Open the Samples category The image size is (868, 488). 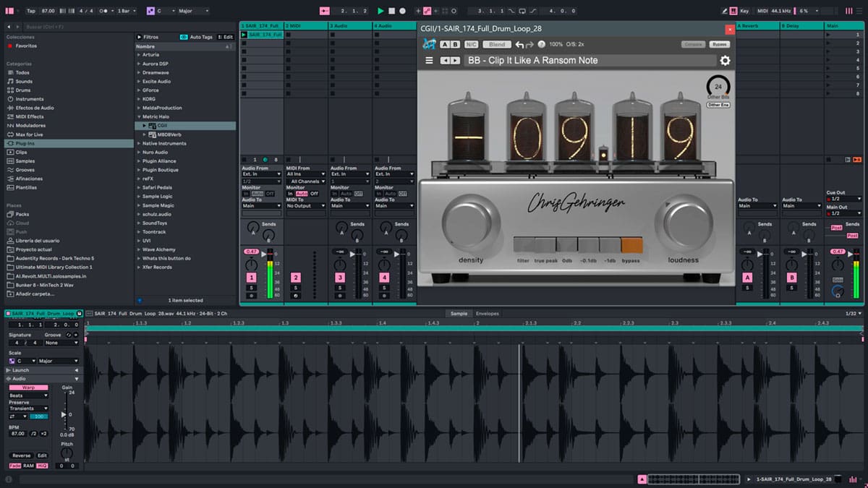[25, 161]
